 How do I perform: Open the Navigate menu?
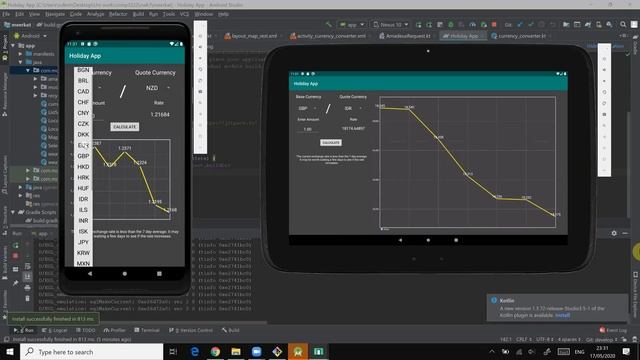coord(55,14)
